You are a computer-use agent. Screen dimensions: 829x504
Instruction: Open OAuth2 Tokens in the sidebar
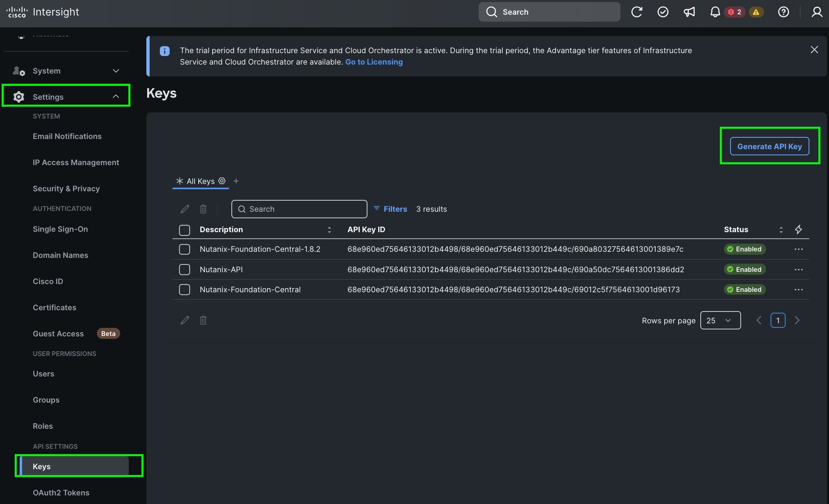[x=61, y=493]
